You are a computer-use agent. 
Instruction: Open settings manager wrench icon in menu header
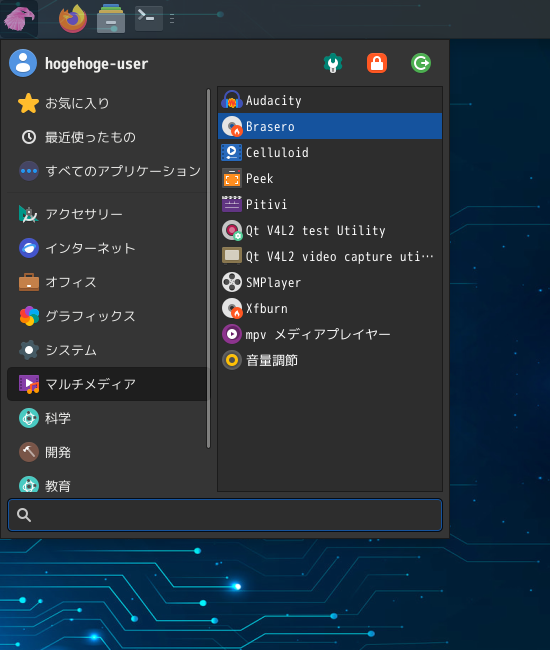(x=332, y=63)
